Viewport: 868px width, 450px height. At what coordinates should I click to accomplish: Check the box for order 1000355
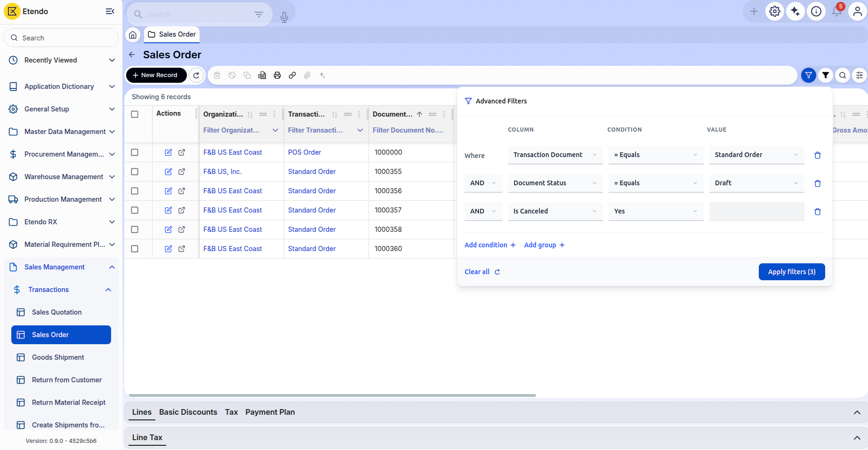click(x=135, y=172)
